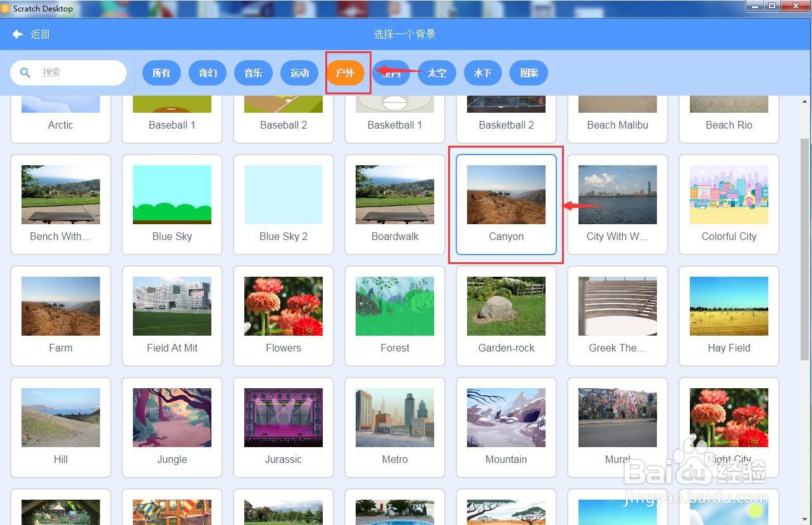Click the back arrow icon
The width and height of the screenshot is (812, 525).
(x=18, y=34)
